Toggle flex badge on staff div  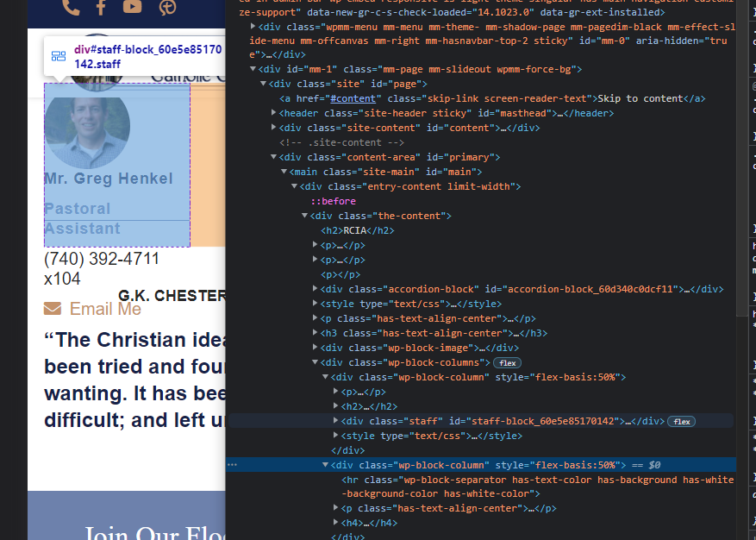(681, 421)
